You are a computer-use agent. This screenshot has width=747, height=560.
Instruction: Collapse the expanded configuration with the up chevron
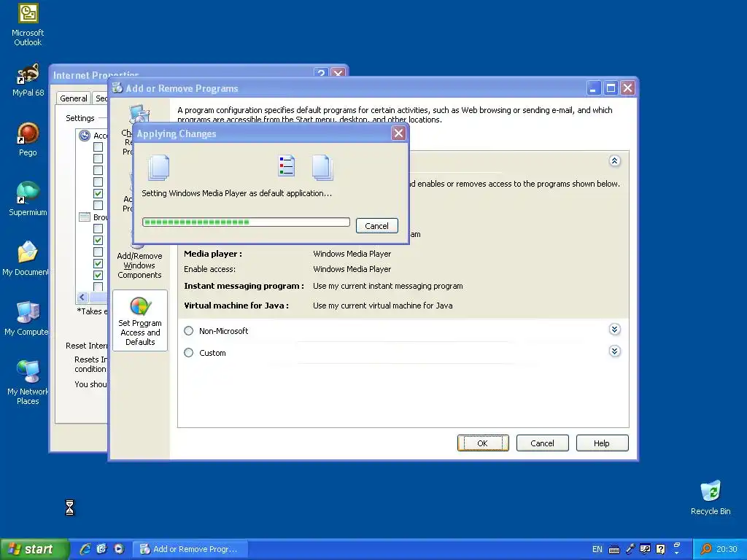614,160
